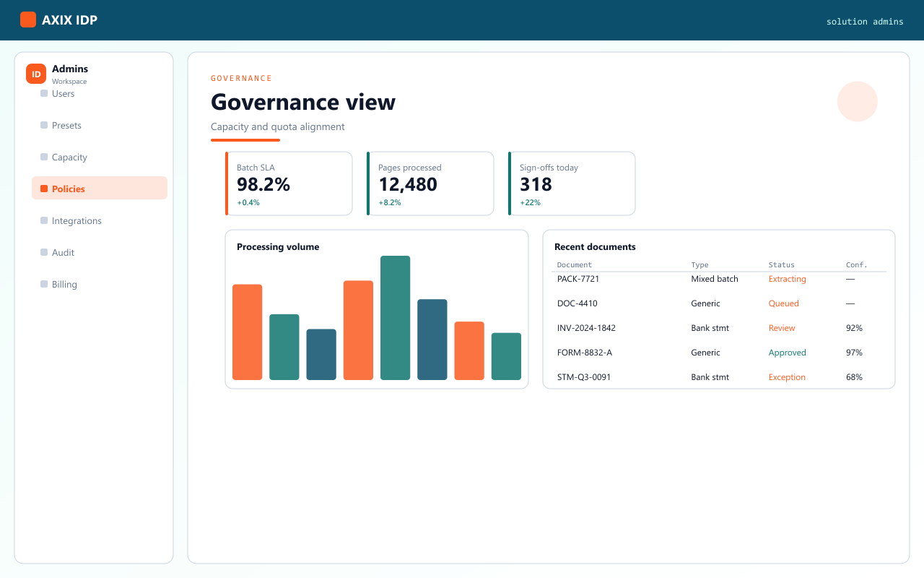Image resolution: width=924 pixels, height=578 pixels.
Task: Click the tallest teal bar in Processing volume
Action: (x=395, y=318)
